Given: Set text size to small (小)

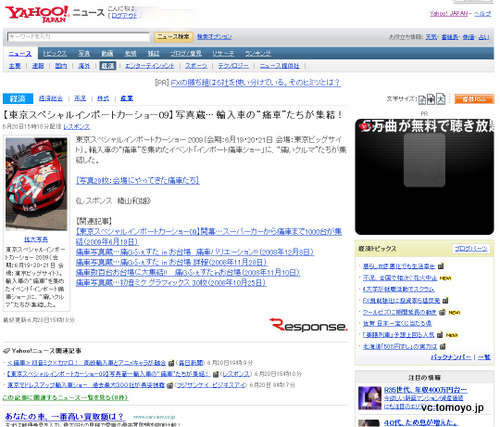Looking at the screenshot, I should click(422, 99).
